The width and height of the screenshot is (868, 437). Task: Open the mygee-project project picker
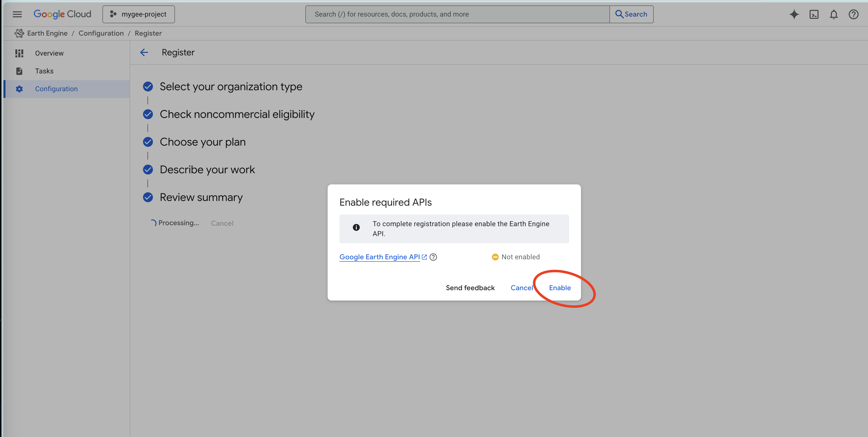[139, 14]
